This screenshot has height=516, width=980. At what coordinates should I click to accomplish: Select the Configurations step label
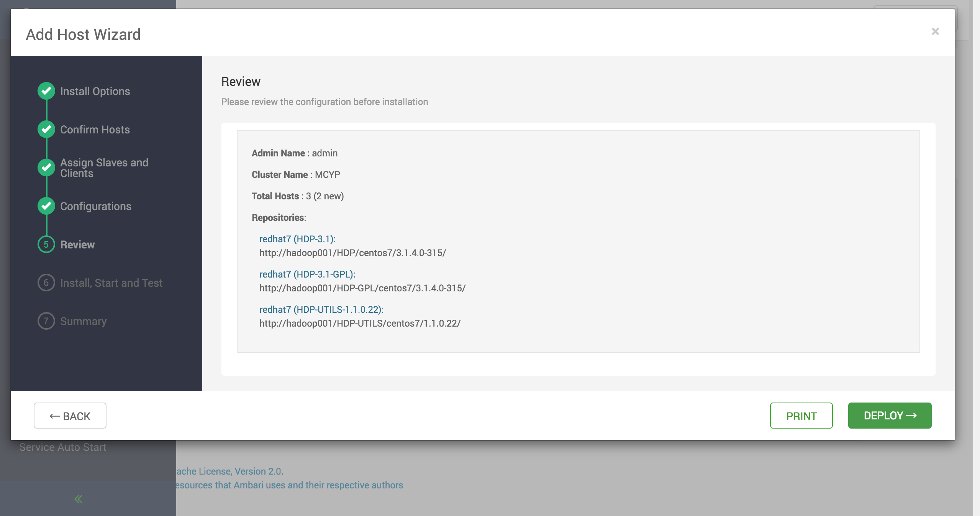(x=96, y=206)
